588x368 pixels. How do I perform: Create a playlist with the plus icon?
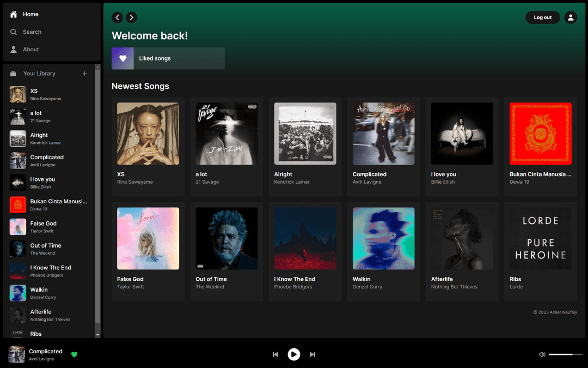84,73
